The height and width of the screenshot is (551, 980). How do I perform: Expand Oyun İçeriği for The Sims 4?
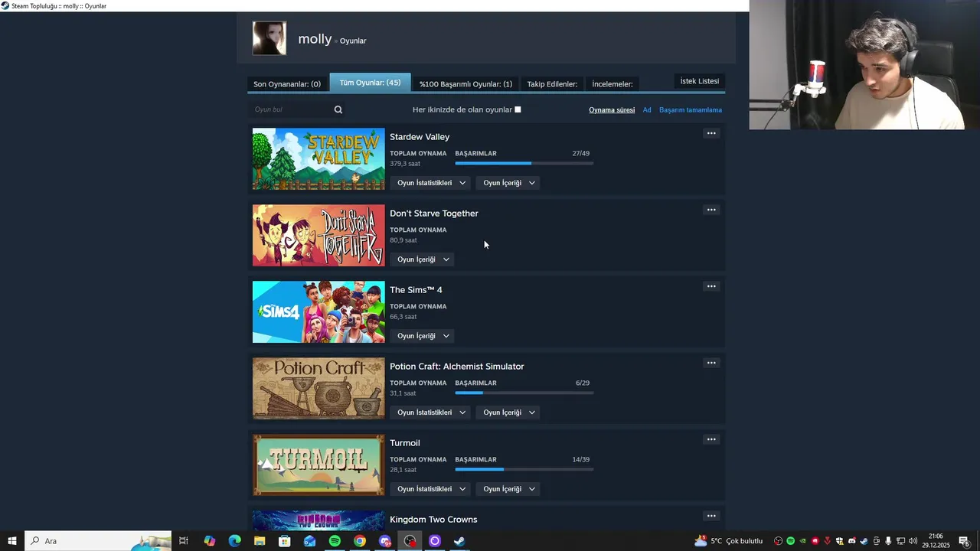click(423, 336)
